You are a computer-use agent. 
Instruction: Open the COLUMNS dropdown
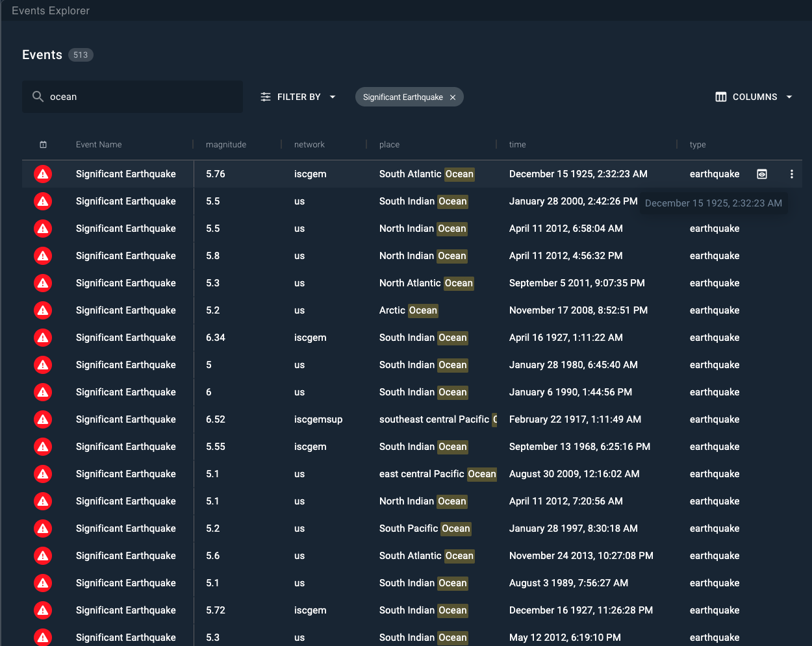[789, 96]
